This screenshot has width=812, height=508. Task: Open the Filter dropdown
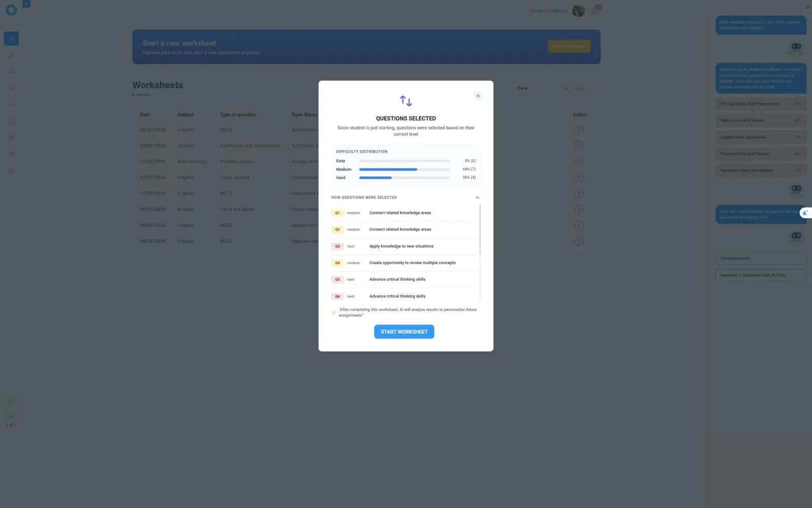click(578, 89)
